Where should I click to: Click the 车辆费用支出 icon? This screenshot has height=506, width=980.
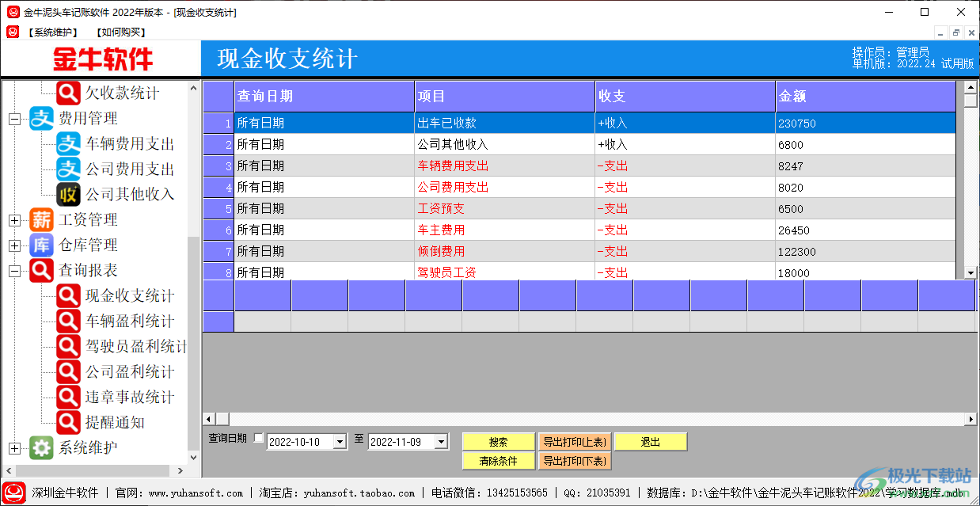67,144
